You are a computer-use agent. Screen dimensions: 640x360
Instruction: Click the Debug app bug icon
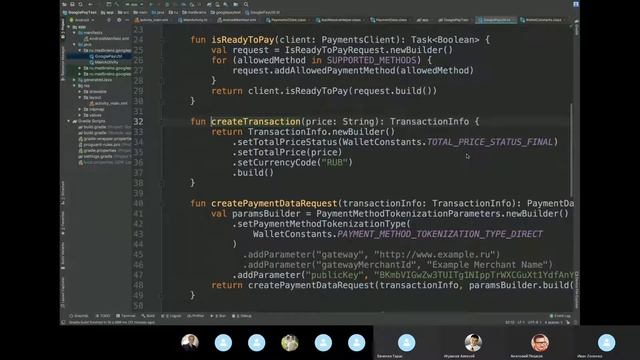click(167, 4)
